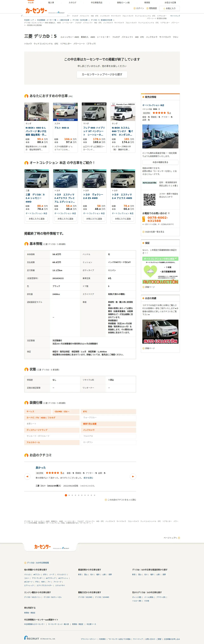Image resolution: width=204 pixels, height=644 pixels.
Task: Open プライバシーポリシー footer link
Action: (x=89, y=639)
